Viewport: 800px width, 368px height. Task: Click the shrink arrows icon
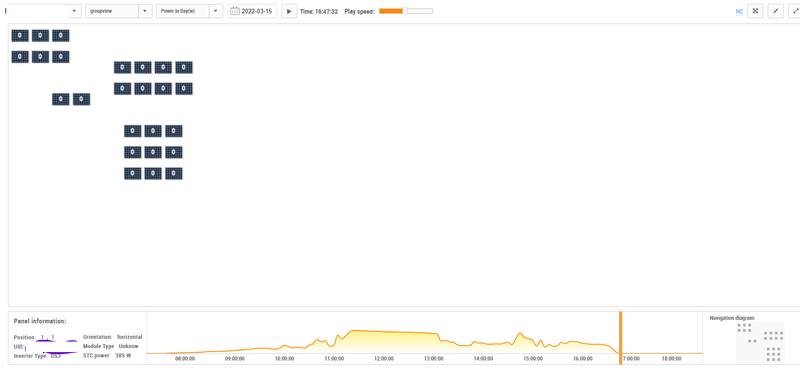tap(776, 11)
